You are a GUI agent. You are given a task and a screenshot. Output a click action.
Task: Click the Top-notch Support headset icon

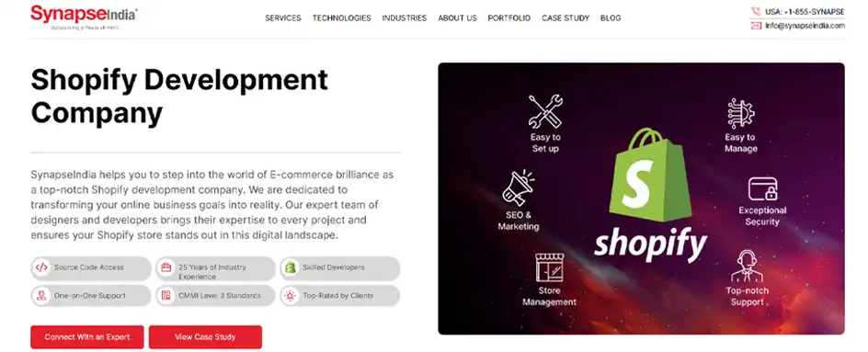tap(747, 267)
